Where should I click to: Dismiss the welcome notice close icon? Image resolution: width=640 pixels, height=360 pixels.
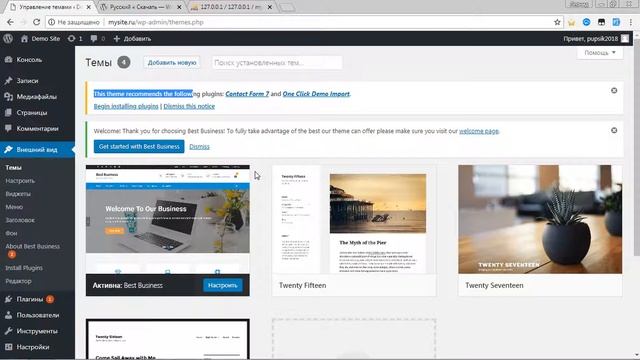[614, 130]
